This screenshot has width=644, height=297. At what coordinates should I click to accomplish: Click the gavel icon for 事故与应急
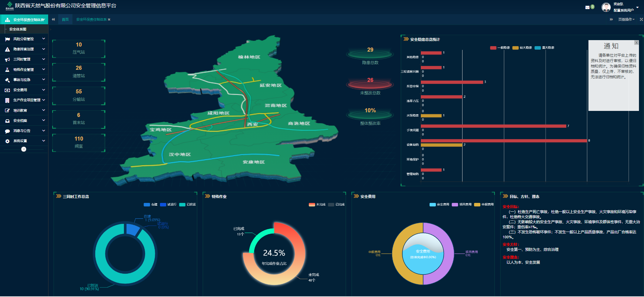(x=7, y=80)
